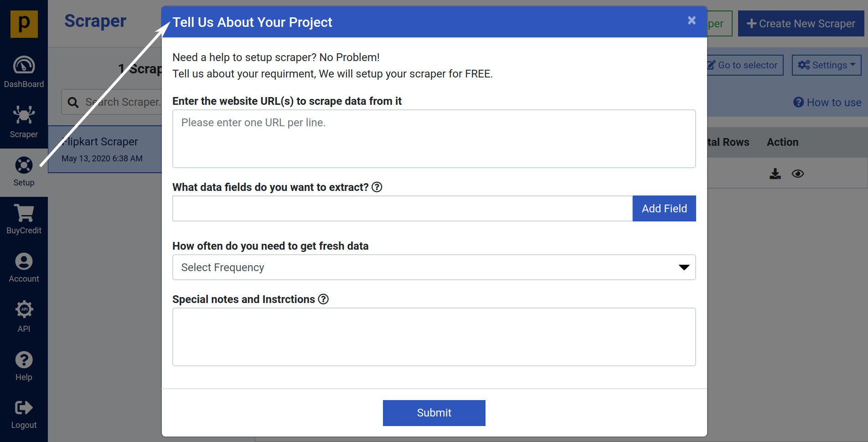Open the How to use link
Screen dimensions: 868x442
coord(827,103)
